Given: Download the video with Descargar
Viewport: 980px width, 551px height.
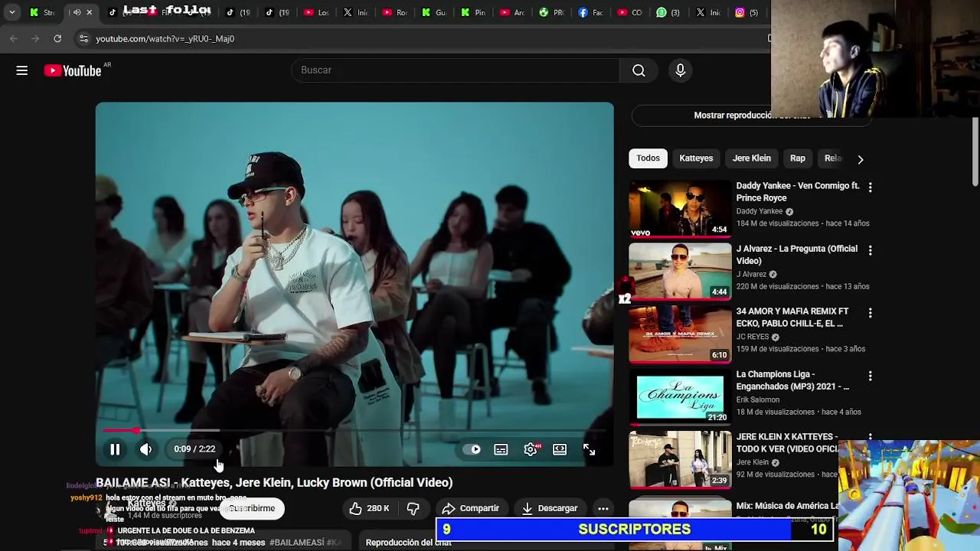Looking at the screenshot, I should coord(550,508).
